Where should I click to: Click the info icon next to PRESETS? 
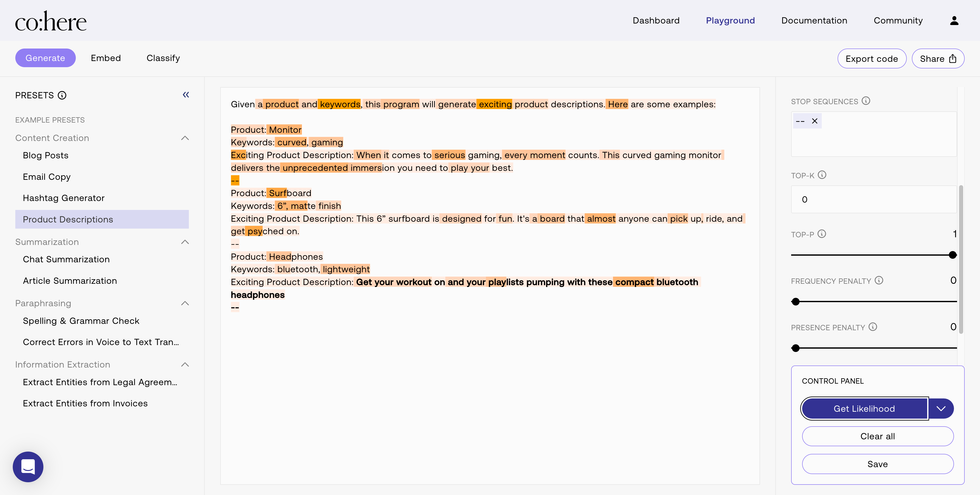[62, 95]
